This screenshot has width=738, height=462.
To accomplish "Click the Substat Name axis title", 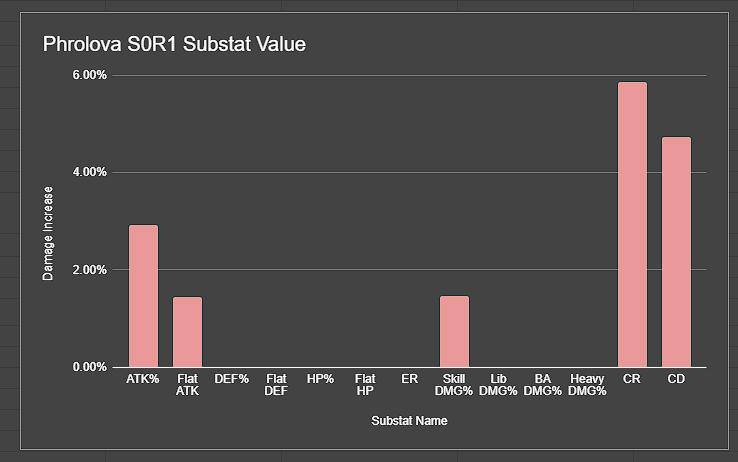I will 409,421.
